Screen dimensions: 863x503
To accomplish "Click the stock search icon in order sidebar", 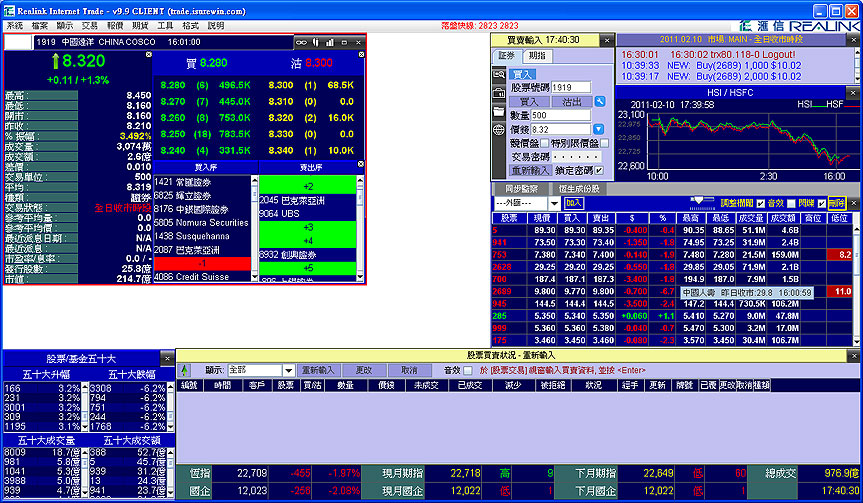I will click(499, 74).
